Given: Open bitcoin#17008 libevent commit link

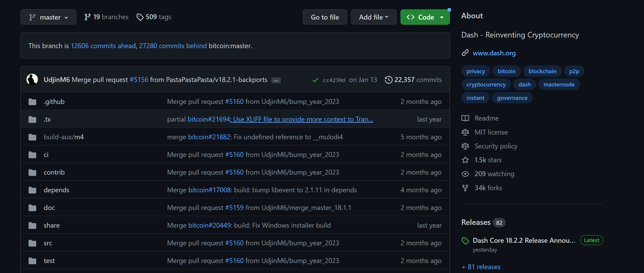Looking at the screenshot, I should (x=209, y=190).
